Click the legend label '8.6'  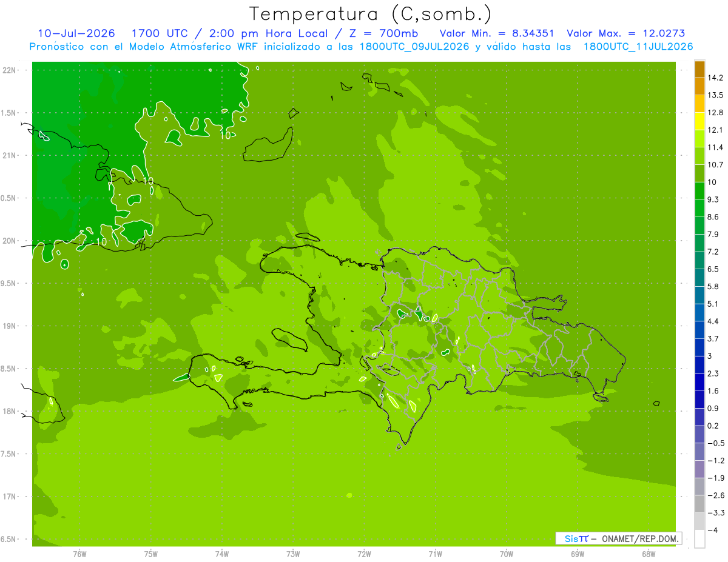pos(713,217)
